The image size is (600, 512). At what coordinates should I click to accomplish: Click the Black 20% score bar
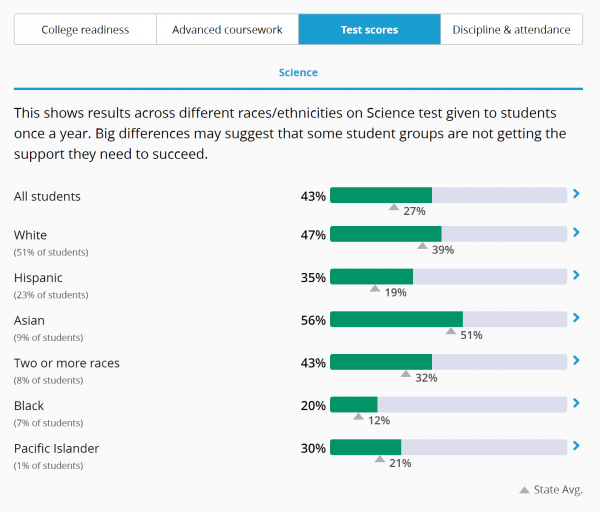point(447,405)
